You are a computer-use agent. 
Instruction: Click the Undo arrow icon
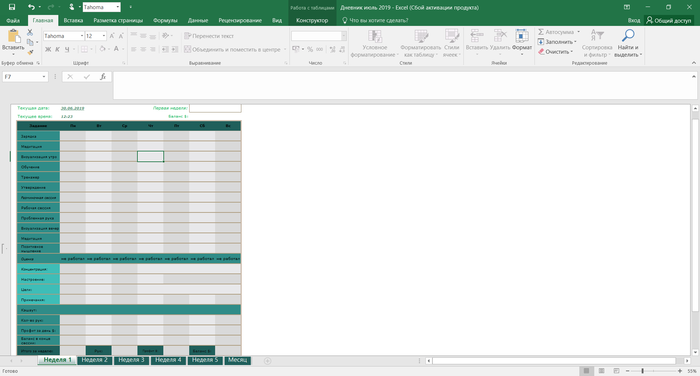click(x=31, y=7)
